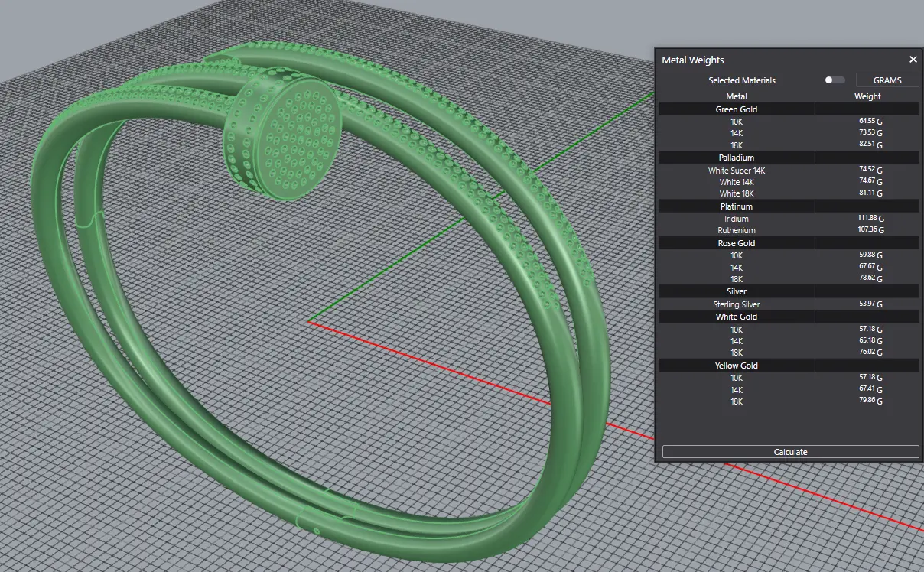Viewport: 924px width, 572px height.
Task: Select Rose Gold 10K weight 59.88
Action: 870,255
